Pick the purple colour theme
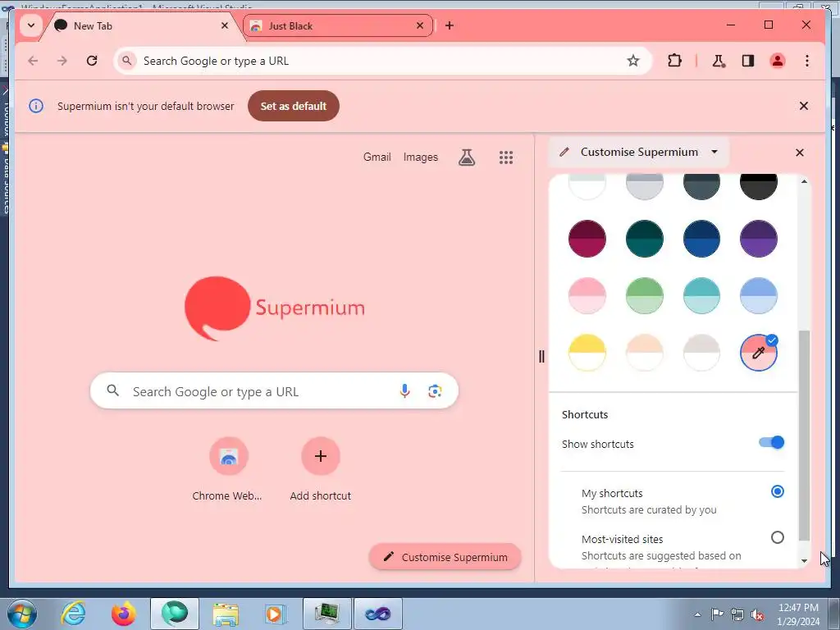The width and height of the screenshot is (840, 630). 759,239
